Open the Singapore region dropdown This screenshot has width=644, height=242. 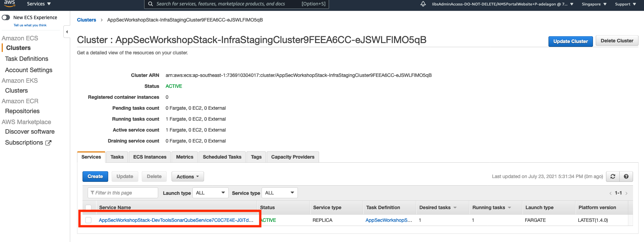click(594, 4)
